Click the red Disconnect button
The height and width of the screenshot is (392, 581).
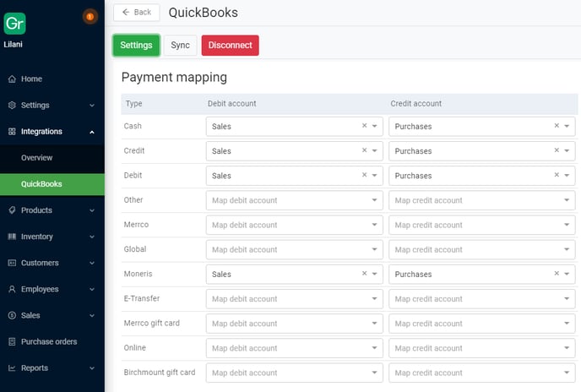pyautogui.click(x=230, y=46)
